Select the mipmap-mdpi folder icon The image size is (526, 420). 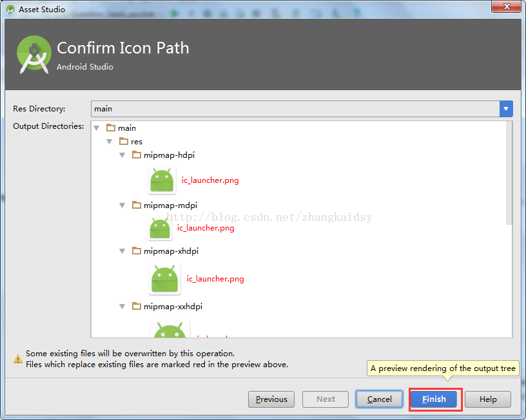click(x=137, y=204)
